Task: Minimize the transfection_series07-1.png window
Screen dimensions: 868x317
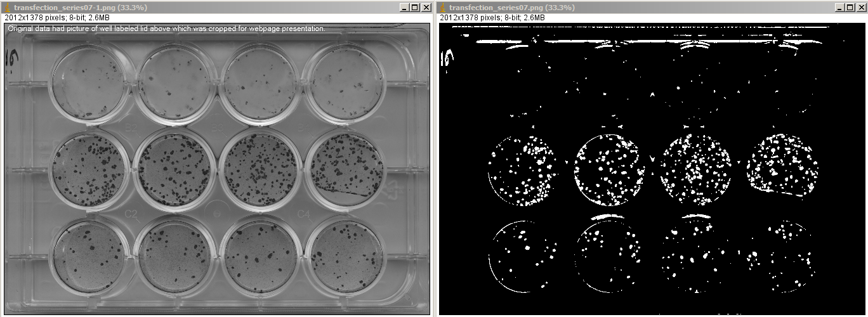Action: point(404,7)
